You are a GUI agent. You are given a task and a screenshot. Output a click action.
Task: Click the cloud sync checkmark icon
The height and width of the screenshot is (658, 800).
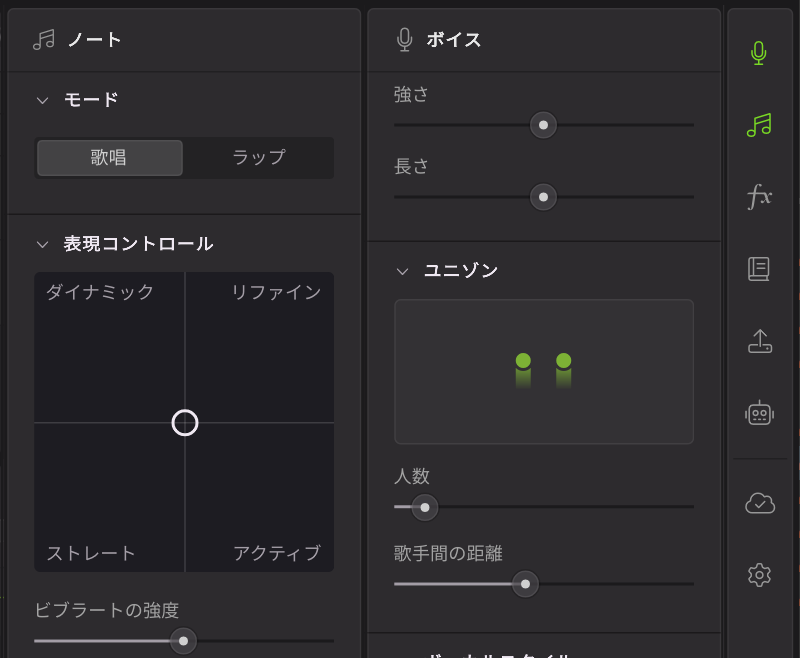pyautogui.click(x=759, y=503)
